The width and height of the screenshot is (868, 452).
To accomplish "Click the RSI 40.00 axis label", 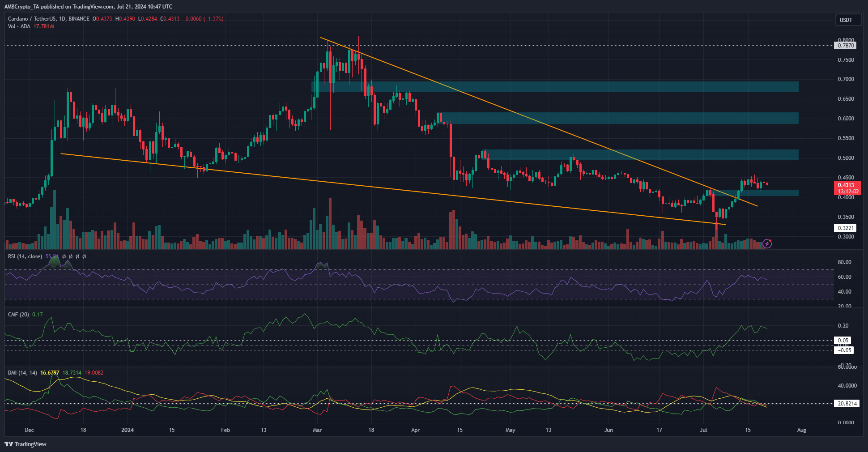I will point(844,292).
